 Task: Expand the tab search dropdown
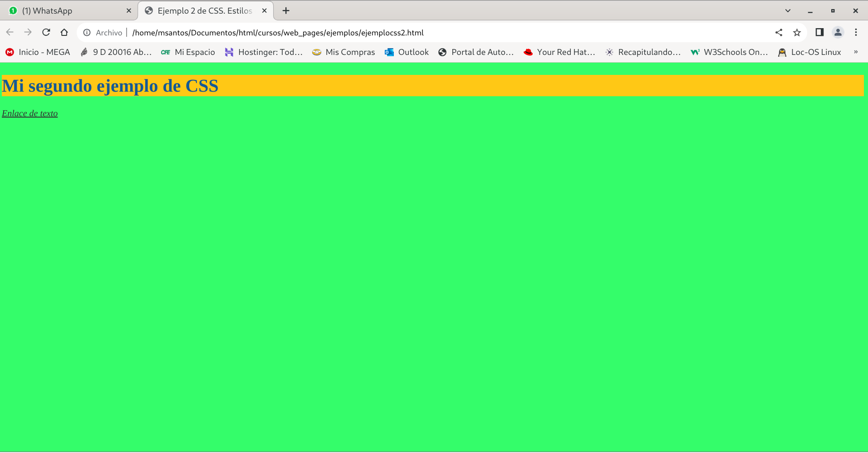coord(788,10)
